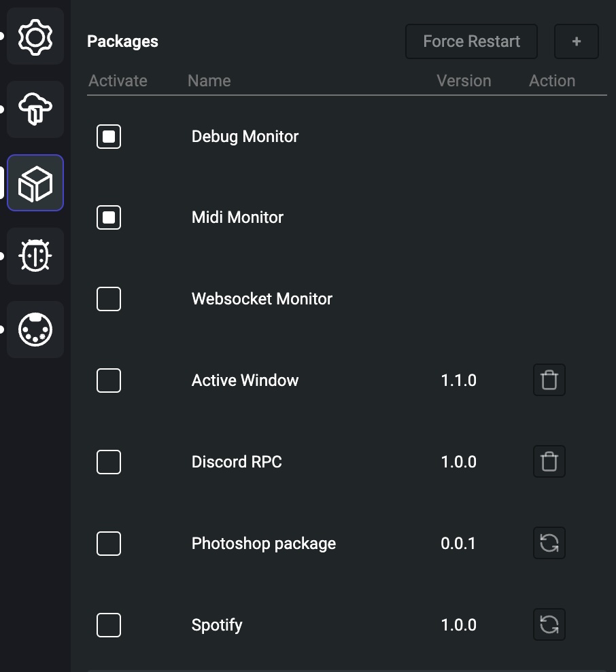Image resolution: width=616 pixels, height=672 pixels.
Task: Open the debug bug icon in sidebar
Action: [35, 256]
